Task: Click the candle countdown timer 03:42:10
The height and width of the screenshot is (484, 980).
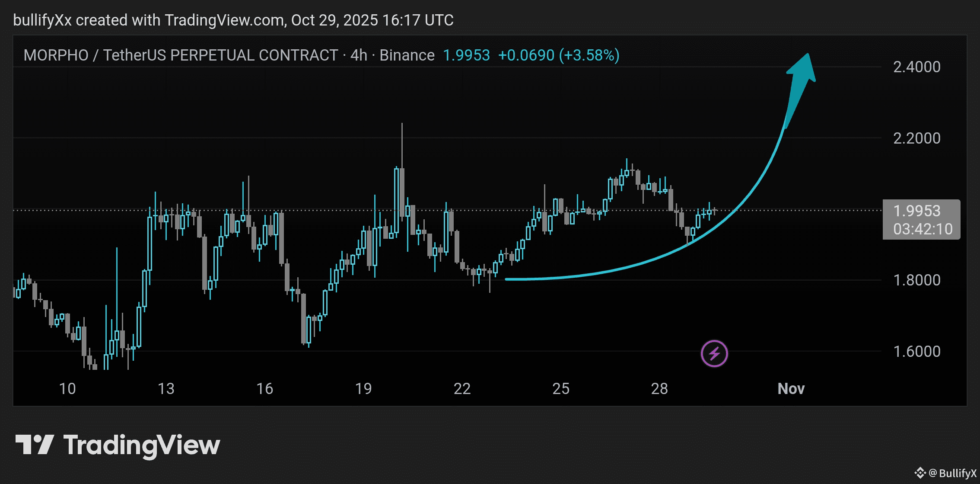Action: (923, 229)
